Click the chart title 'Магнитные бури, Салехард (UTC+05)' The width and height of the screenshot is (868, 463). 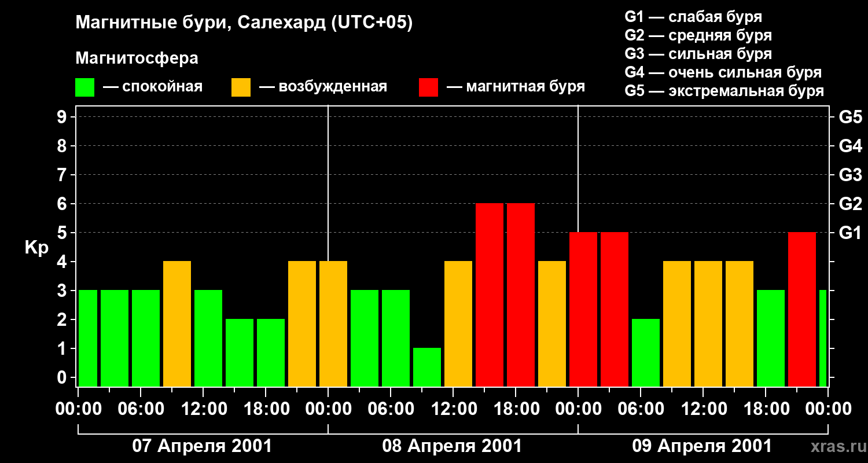[244, 23]
